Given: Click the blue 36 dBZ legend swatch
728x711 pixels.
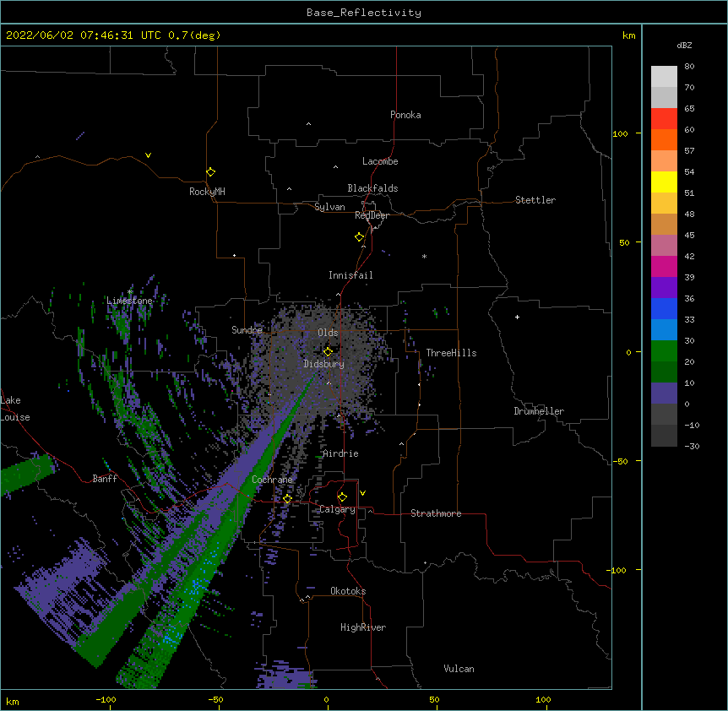Looking at the screenshot, I should point(664,308).
